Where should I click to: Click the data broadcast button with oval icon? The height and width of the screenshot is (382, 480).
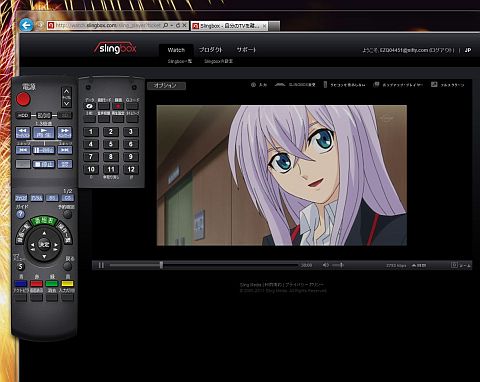click(x=89, y=106)
